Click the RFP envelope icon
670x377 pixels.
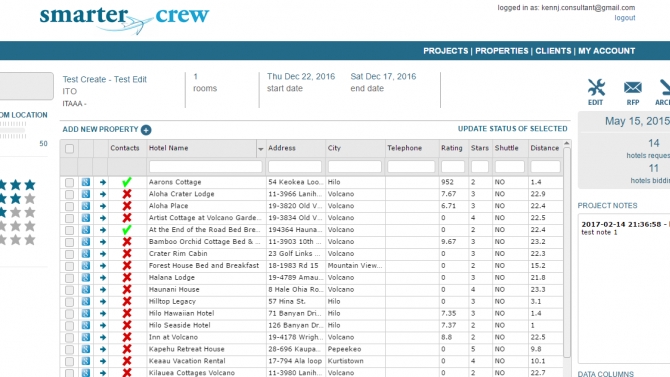click(632, 88)
